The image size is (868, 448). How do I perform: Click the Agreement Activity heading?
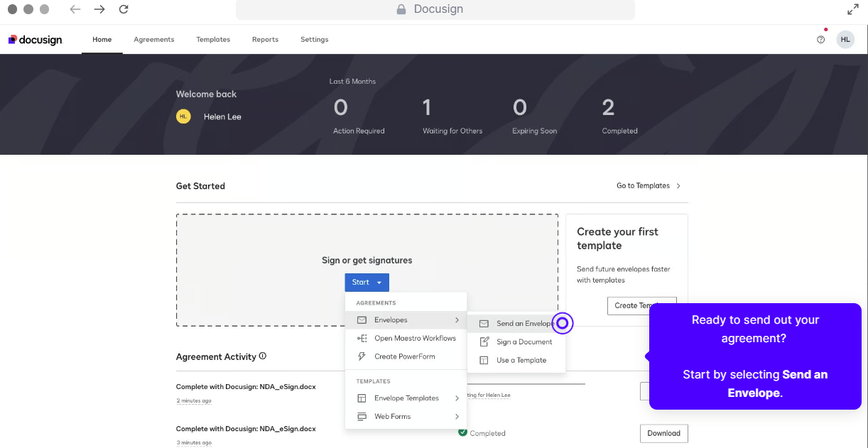pyautogui.click(x=216, y=356)
